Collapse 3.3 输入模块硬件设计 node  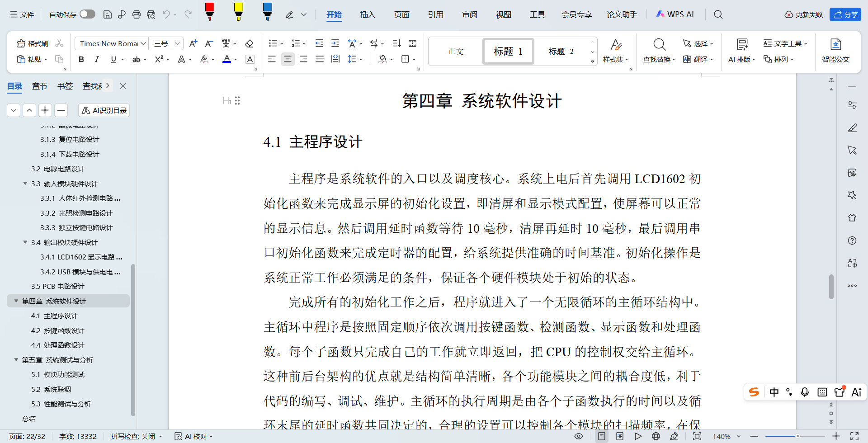pyautogui.click(x=25, y=184)
